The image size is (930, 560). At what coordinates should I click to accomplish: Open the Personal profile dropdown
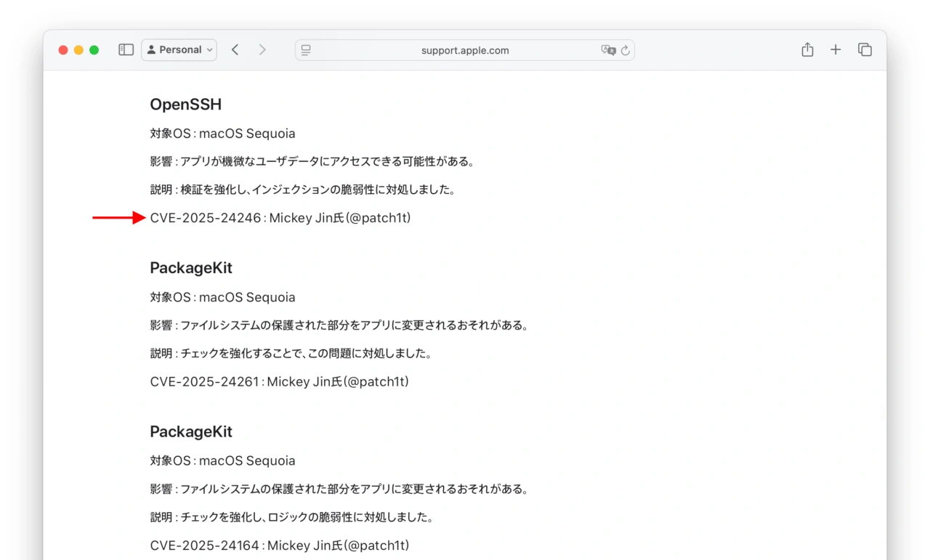click(x=179, y=50)
